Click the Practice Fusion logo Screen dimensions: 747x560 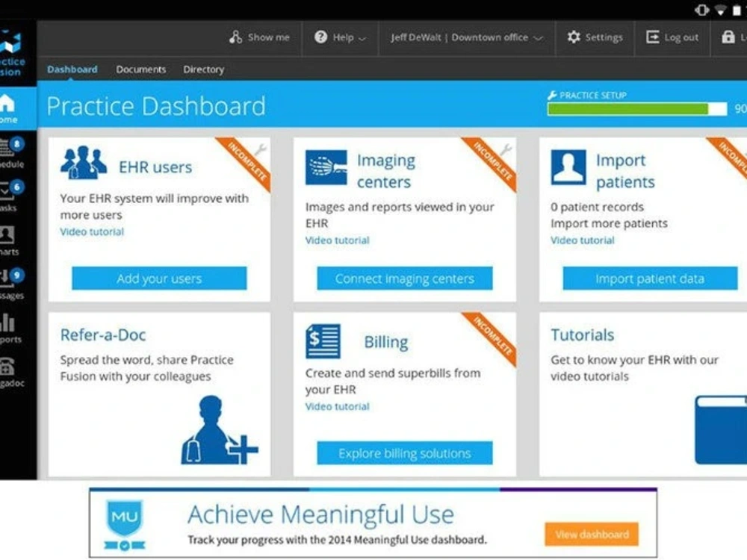[10, 52]
